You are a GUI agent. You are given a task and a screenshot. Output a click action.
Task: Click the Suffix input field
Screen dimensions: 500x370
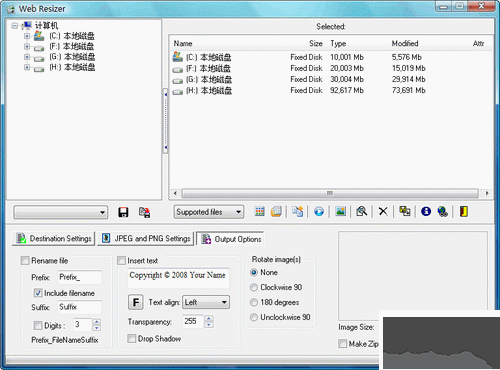tap(80, 307)
